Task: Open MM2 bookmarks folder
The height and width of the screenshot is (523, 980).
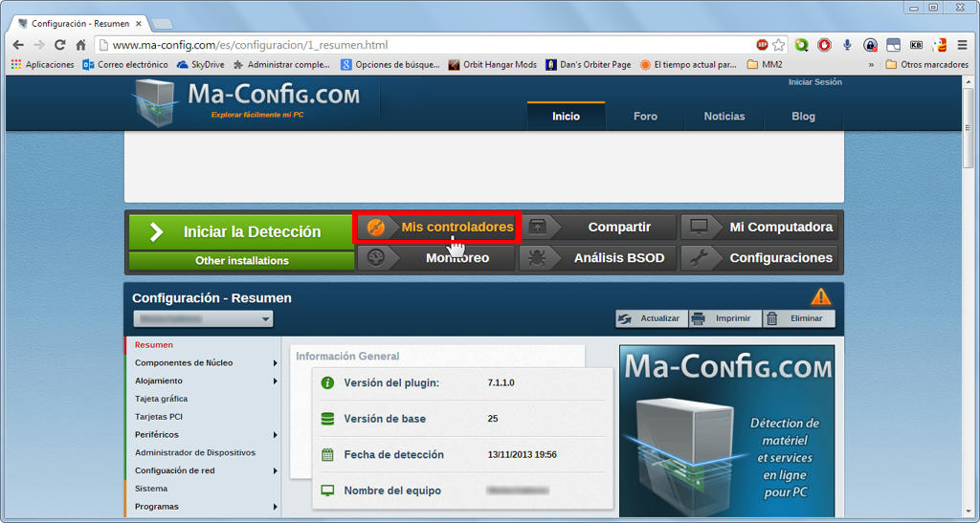Action: tap(765, 64)
